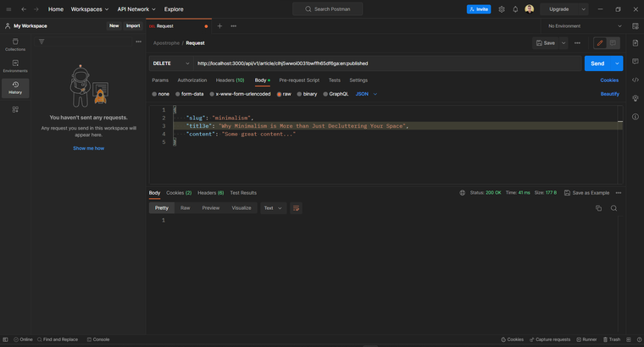The height and width of the screenshot is (347, 644).
Task: Open the Show me how link
Action: pyautogui.click(x=88, y=148)
